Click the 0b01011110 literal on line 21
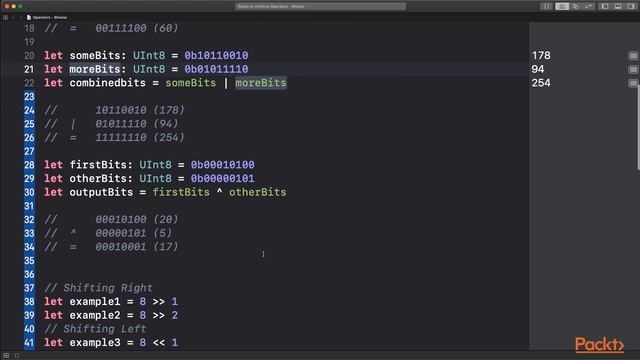Viewport: 640px width, 360px height. click(x=216, y=69)
